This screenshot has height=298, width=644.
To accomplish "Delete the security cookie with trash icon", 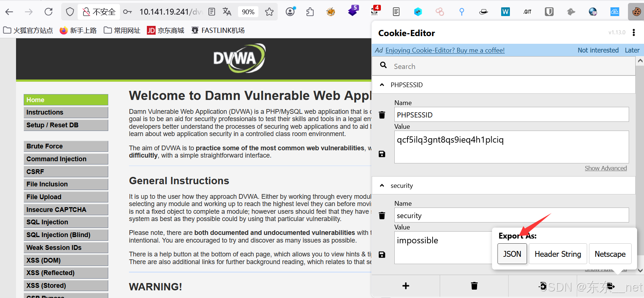I will pos(382,216).
